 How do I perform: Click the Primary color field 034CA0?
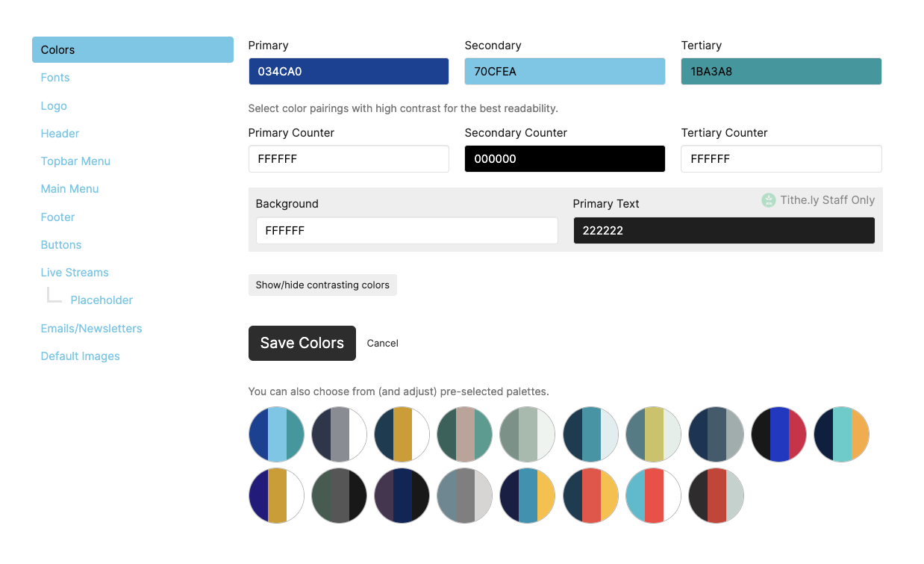[x=349, y=72]
